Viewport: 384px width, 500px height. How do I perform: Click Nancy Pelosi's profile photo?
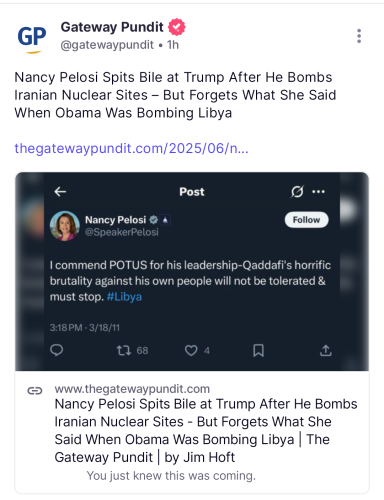pos(65,226)
